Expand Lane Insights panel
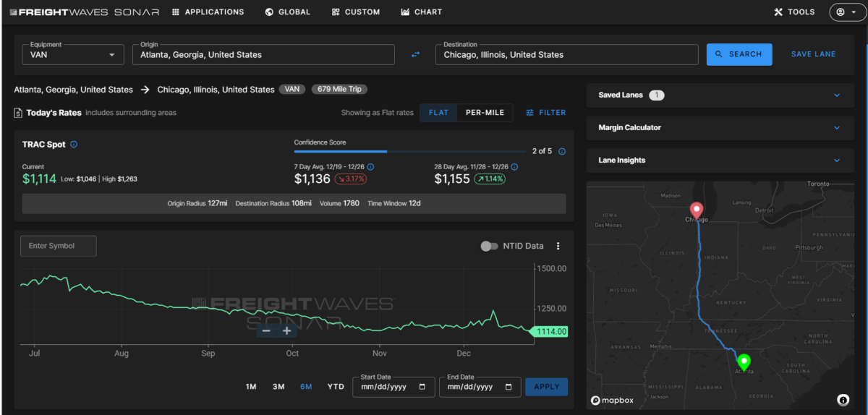 tap(720, 161)
